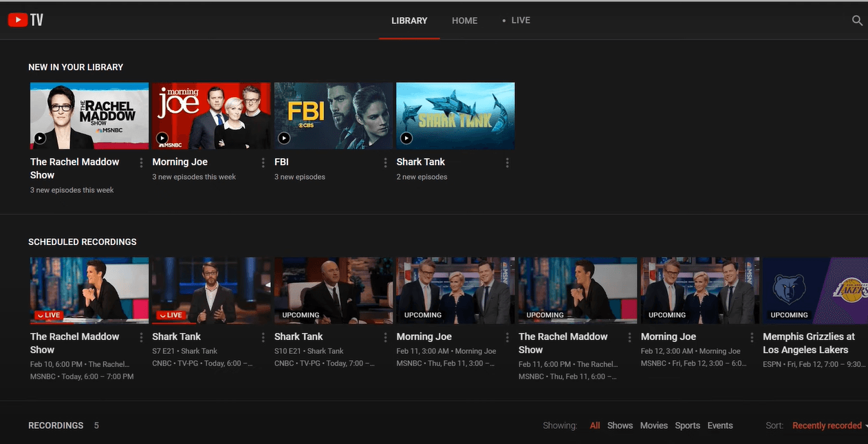Play The Rachel Maddow Show from New in Library

(x=40, y=138)
